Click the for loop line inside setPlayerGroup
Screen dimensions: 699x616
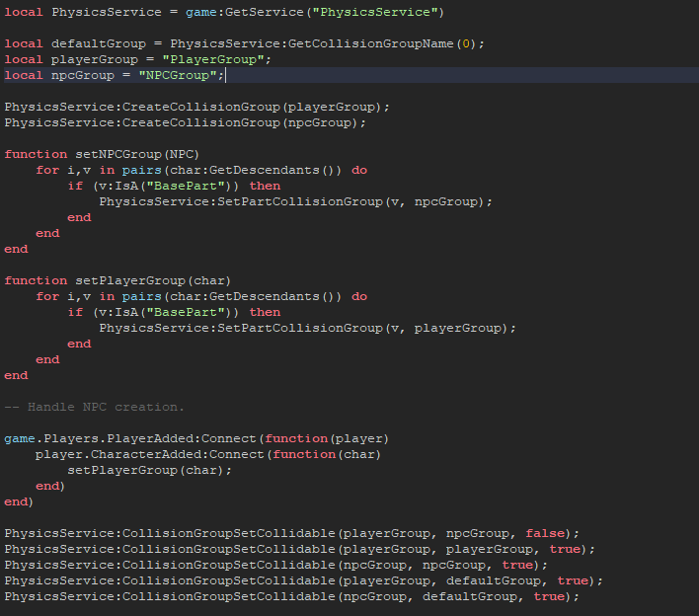pyautogui.click(x=201, y=296)
